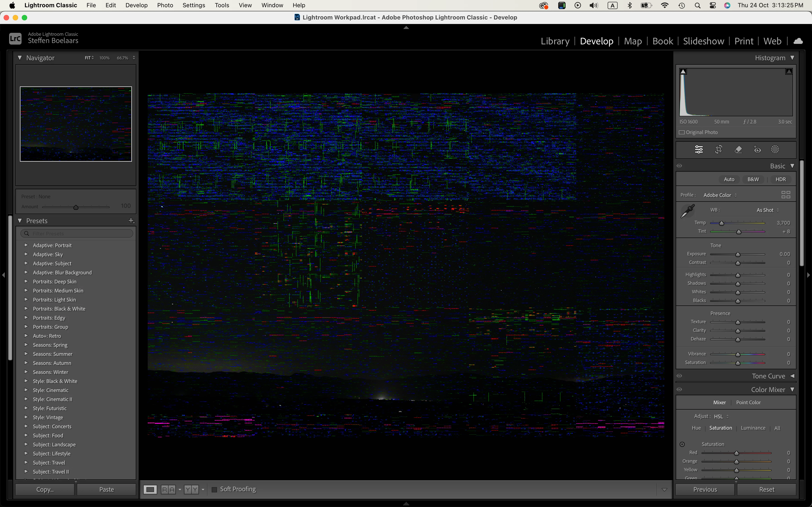Screen dimensions: 812x507
Task: Click the Reset button
Action: point(766,490)
